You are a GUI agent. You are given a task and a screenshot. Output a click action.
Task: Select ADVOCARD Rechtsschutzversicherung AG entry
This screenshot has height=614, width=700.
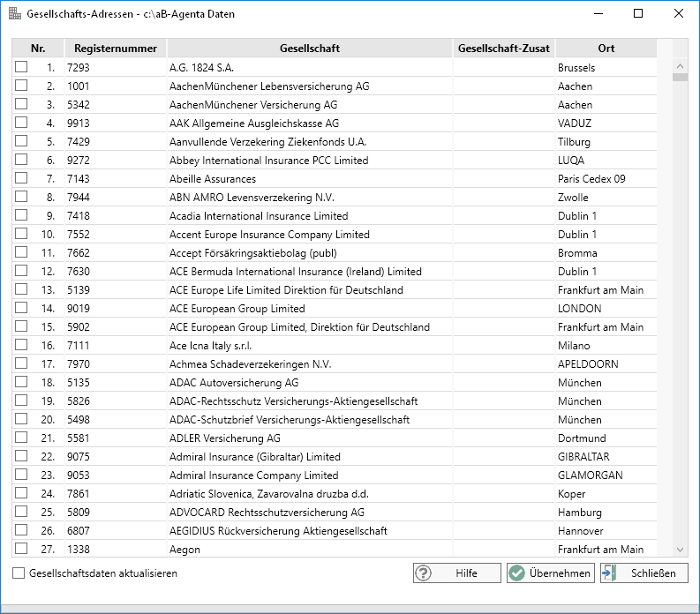point(267,513)
